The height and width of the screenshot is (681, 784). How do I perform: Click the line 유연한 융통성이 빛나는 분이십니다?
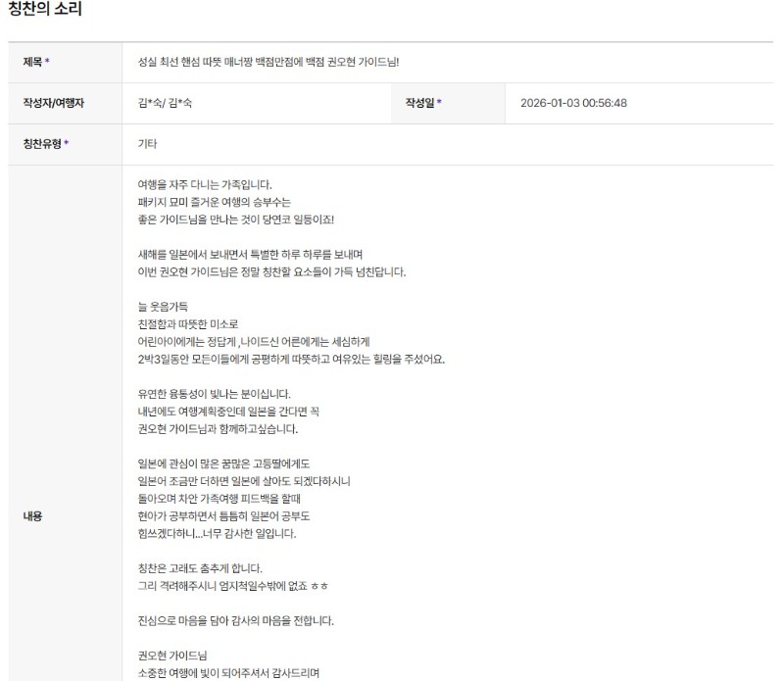click(214, 394)
